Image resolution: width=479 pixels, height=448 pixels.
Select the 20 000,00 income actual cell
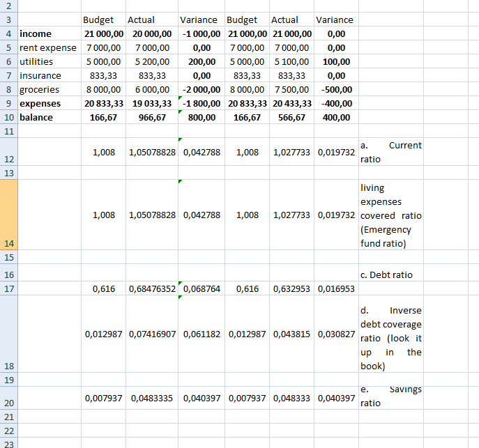(152, 33)
